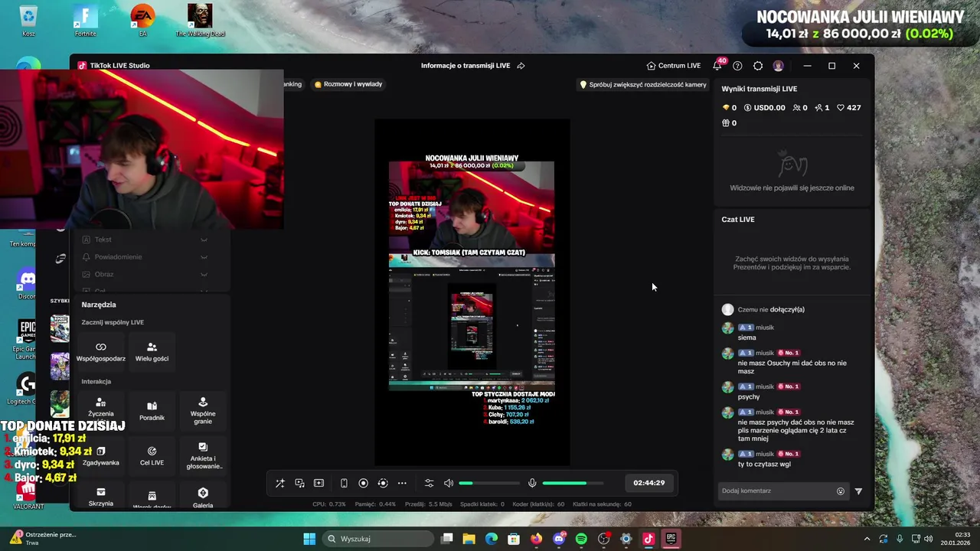This screenshot has width=980, height=551.
Task: Open notifications bell with 40 badge
Action: click(x=717, y=66)
